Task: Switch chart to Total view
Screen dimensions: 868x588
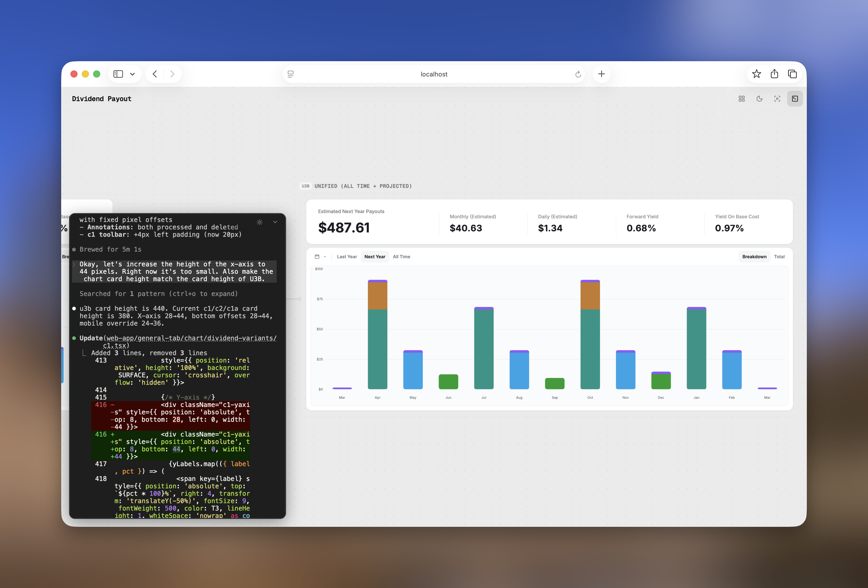Action: click(x=779, y=257)
